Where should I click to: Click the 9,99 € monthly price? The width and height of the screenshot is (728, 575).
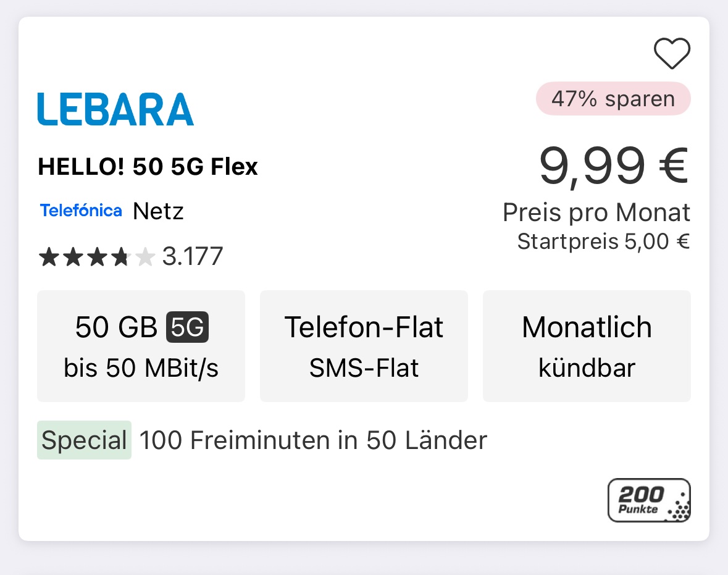[613, 167]
